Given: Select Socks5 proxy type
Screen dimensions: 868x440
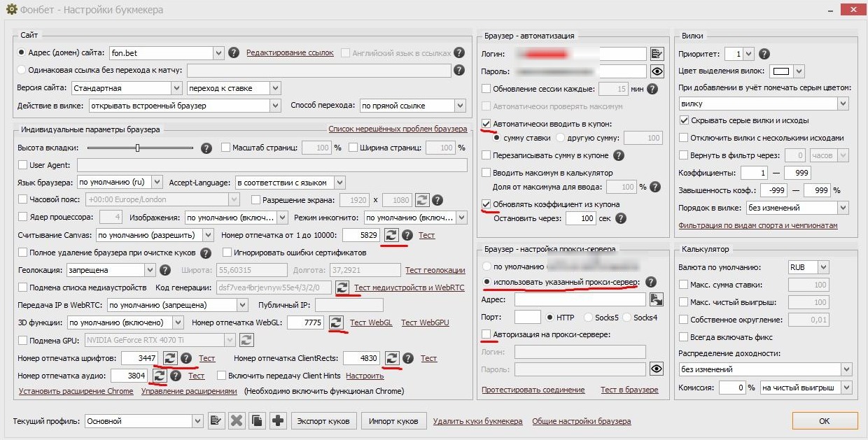Looking at the screenshot, I should click(x=587, y=318).
